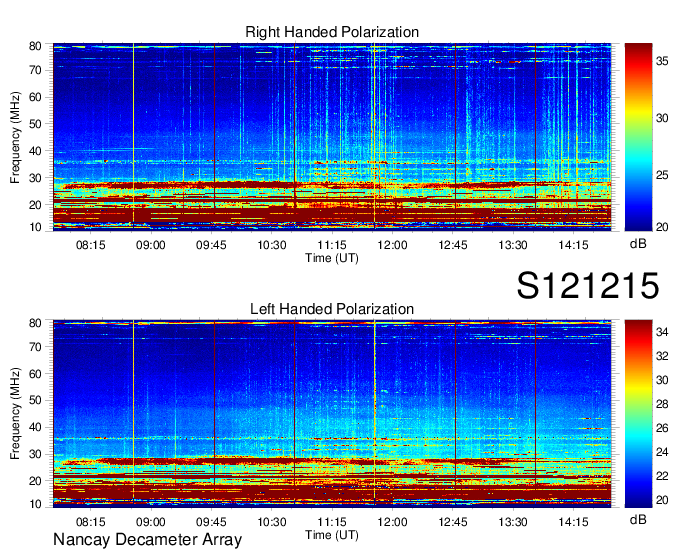
Task: Click 32 dB tick on Left Handed colorbar
Action: tap(662, 356)
